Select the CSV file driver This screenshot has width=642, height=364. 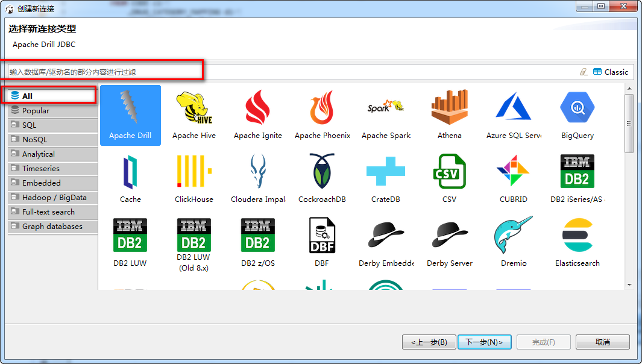[450, 179]
